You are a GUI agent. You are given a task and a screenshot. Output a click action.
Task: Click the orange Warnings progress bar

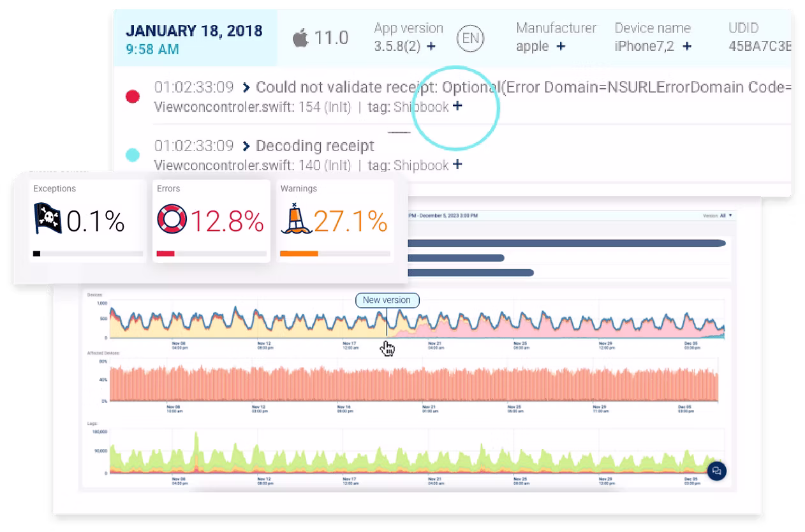click(300, 254)
